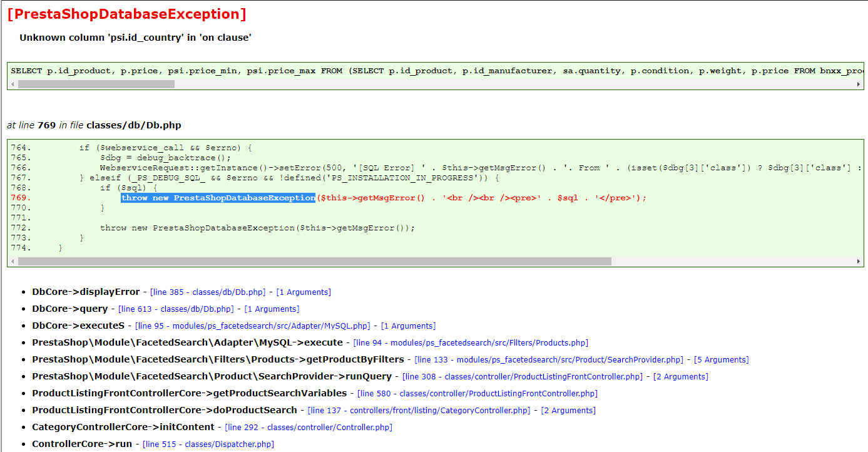Open the line 515 classes/Dispatcher.php link

tap(208, 444)
